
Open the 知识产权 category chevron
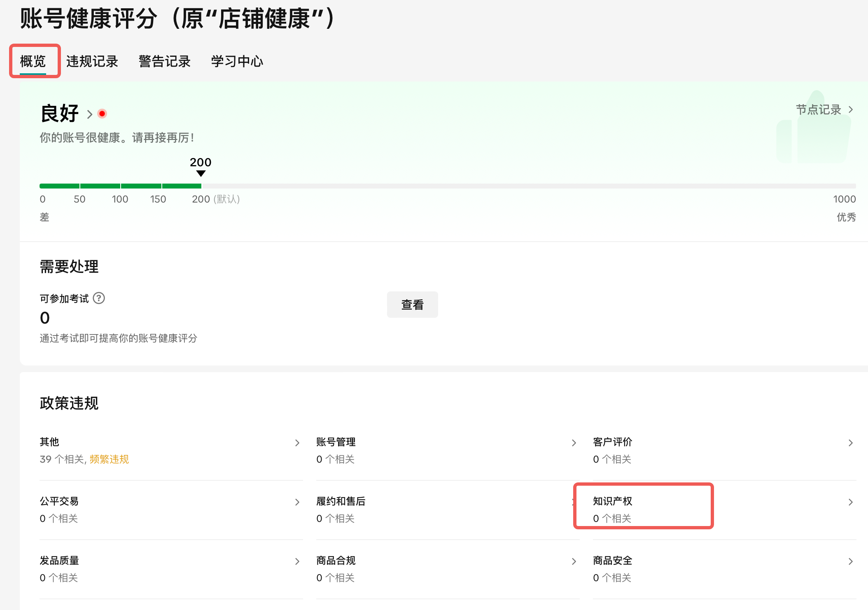coord(851,502)
